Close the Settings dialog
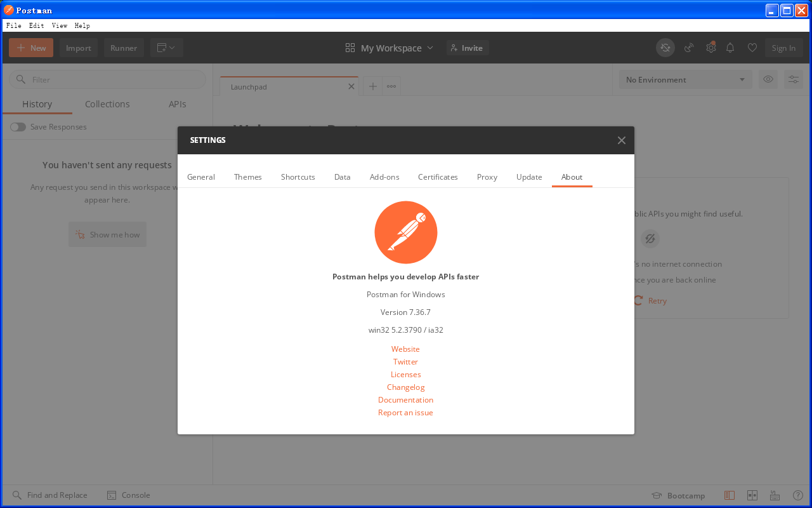 coord(621,140)
